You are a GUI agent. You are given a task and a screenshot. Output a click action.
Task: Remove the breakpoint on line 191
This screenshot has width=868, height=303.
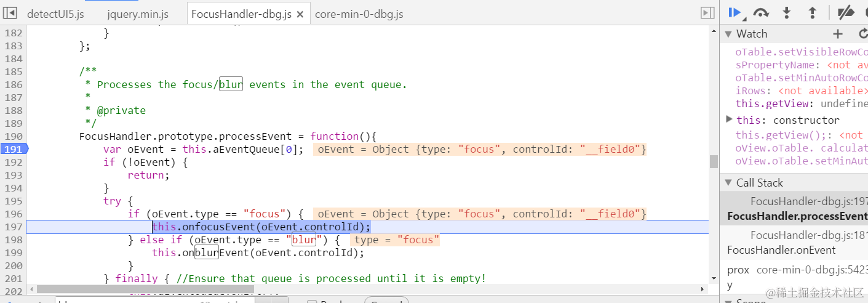pyautogui.click(x=14, y=149)
